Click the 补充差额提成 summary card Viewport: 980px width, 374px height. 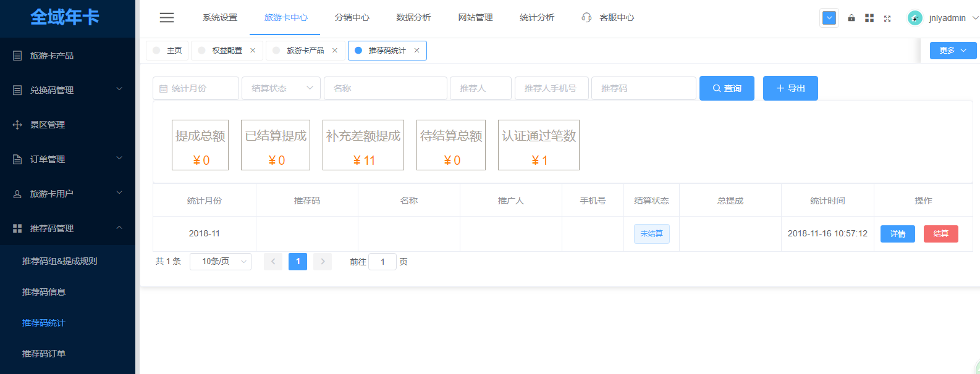tap(363, 145)
